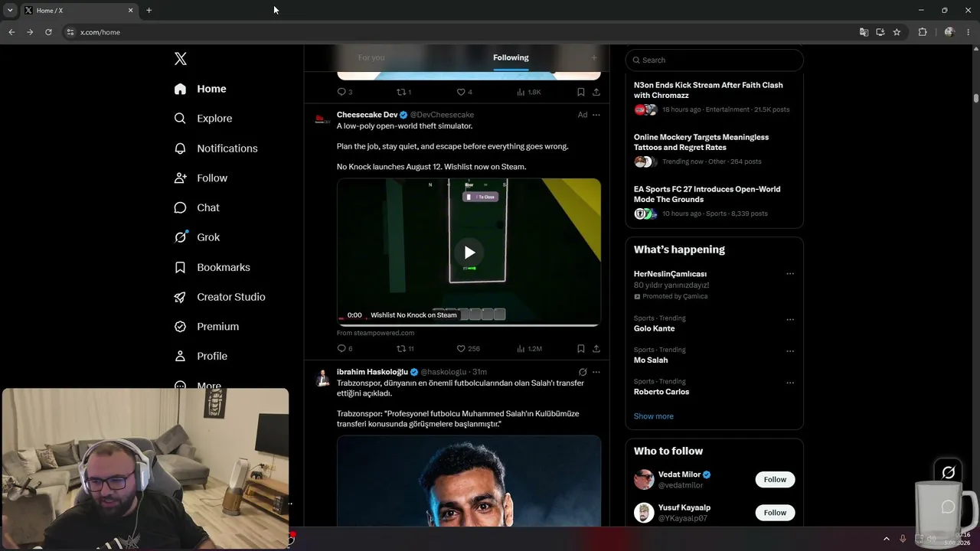This screenshot has width=980, height=551.
Task: Show hidden system tray icons
Action: (x=887, y=539)
